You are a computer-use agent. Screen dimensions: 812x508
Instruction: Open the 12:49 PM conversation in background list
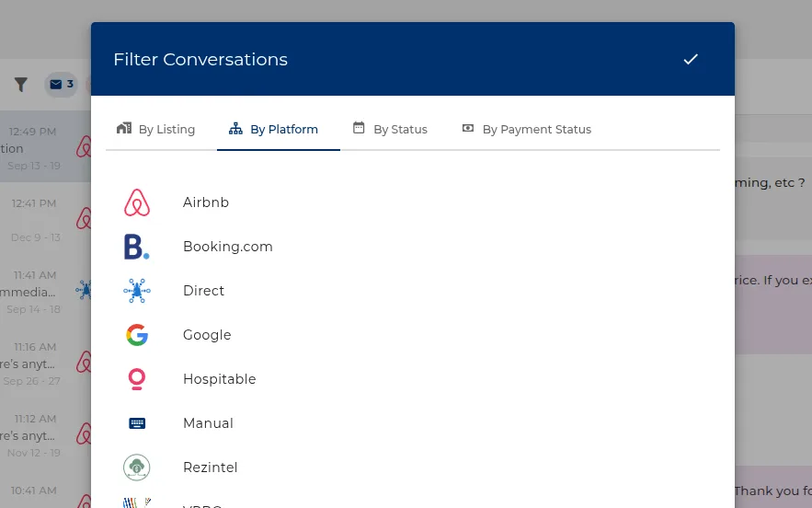pos(46,146)
